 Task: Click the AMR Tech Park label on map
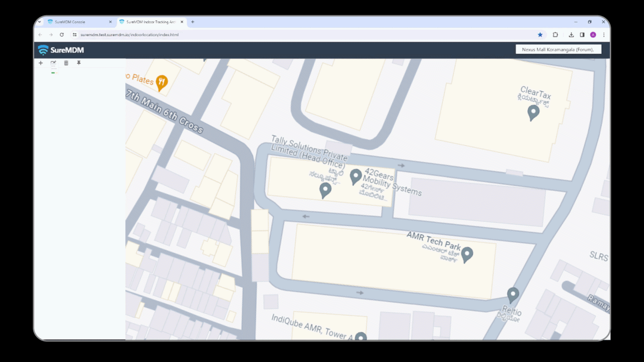(x=434, y=241)
